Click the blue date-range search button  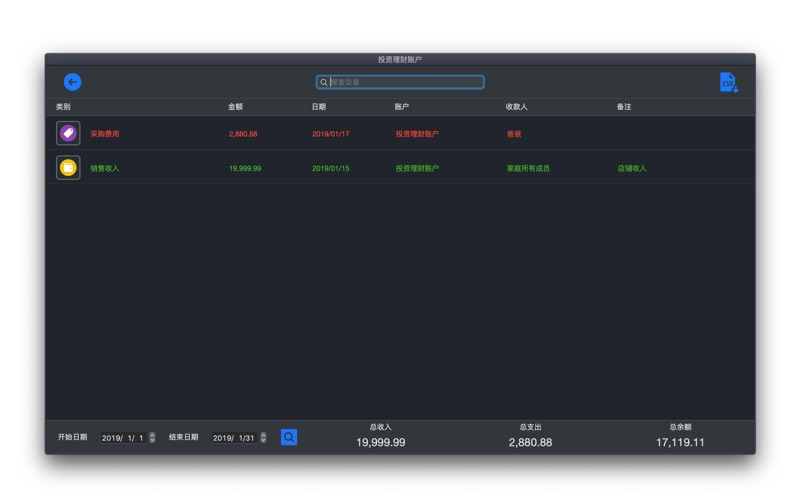click(x=289, y=437)
